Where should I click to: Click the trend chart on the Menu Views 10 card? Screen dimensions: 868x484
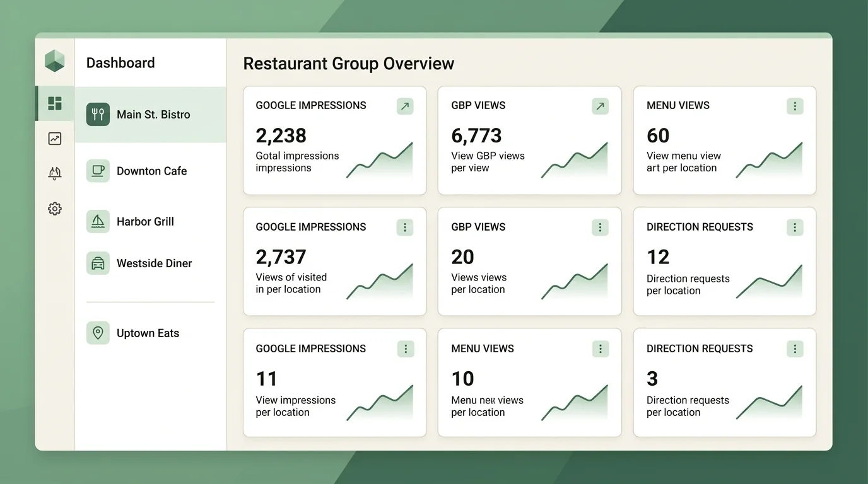click(x=575, y=404)
